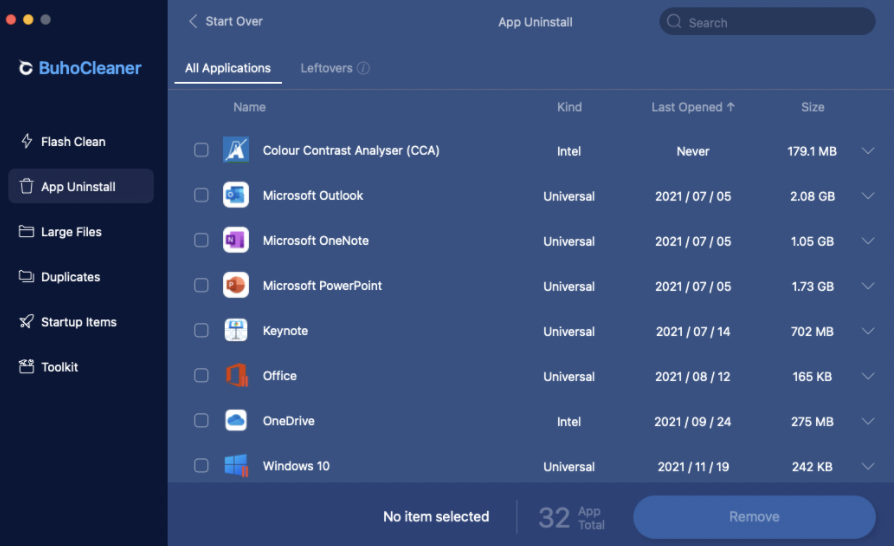Click the Leftovers info icon
894x546 pixels.
[363, 68]
